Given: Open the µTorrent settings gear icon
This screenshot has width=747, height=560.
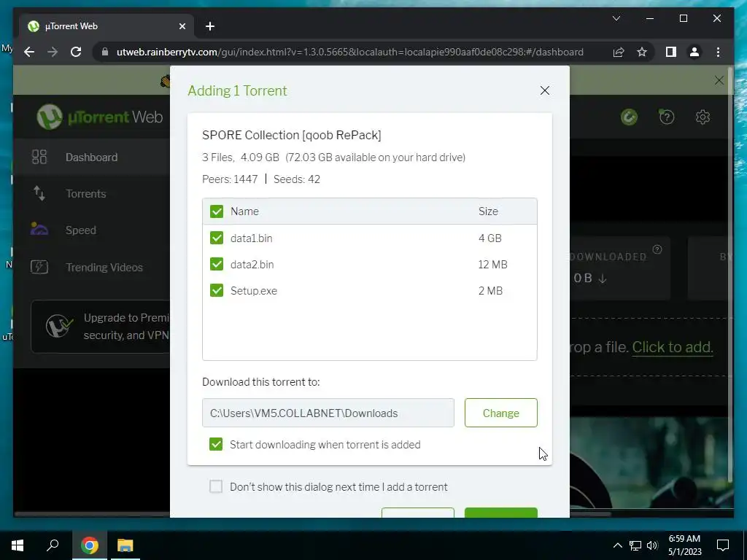Looking at the screenshot, I should click(703, 117).
